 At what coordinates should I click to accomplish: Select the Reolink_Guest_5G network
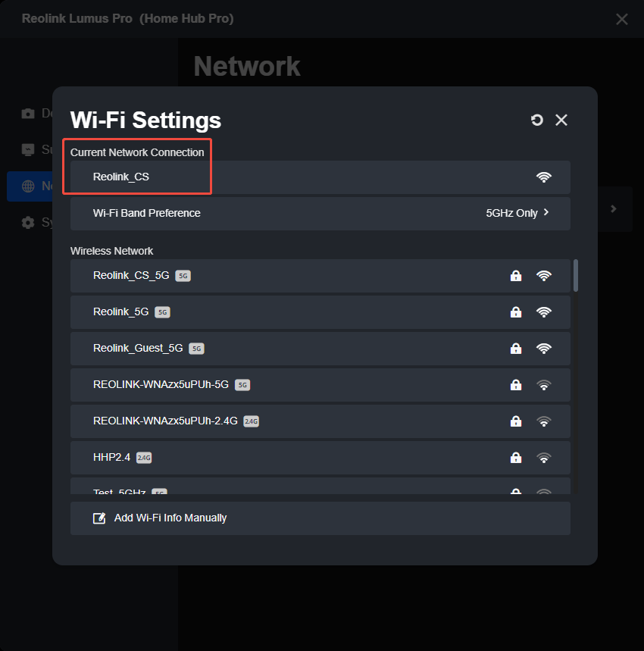320,349
